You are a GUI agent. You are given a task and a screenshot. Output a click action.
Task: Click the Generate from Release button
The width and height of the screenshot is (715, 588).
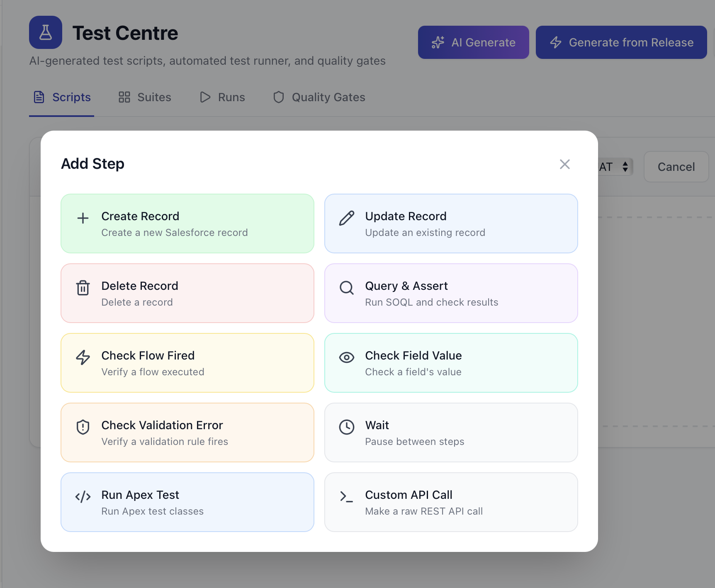click(x=620, y=42)
